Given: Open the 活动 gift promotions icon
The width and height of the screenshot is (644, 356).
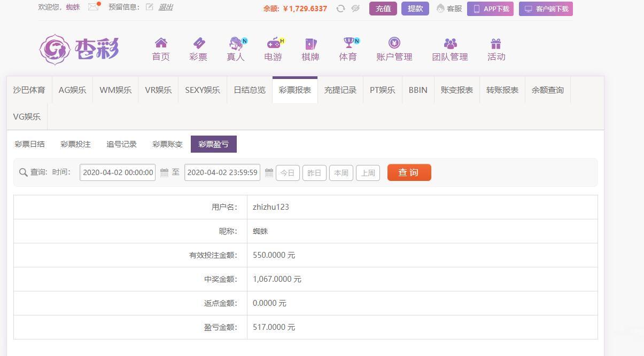Looking at the screenshot, I should click(x=496, y=43).
